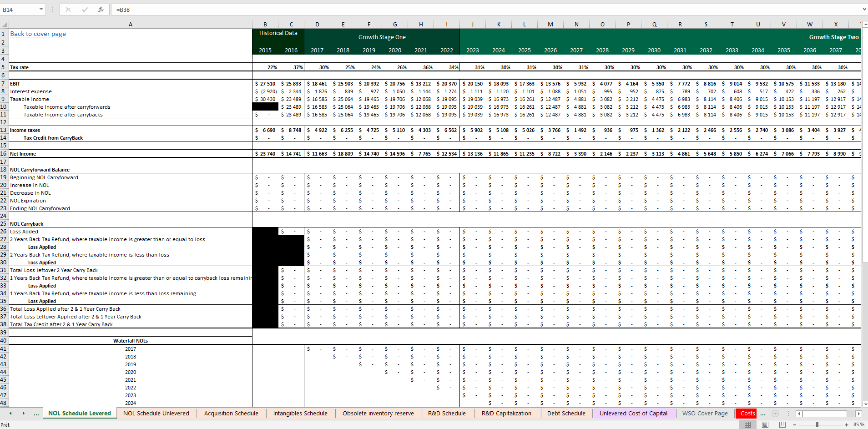Go to the next sheet tab arrow

click(23, 413)
